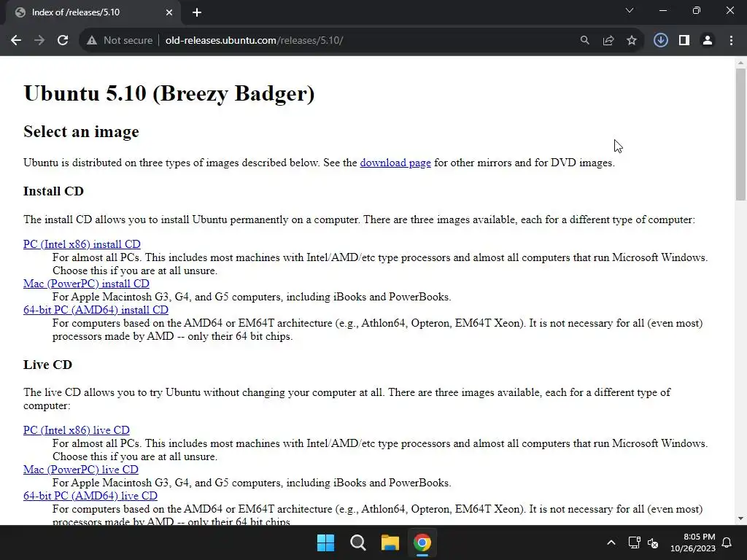View the Not secure site warning
Viewport: 747px width, 560px height.
(x=120, y=41)
